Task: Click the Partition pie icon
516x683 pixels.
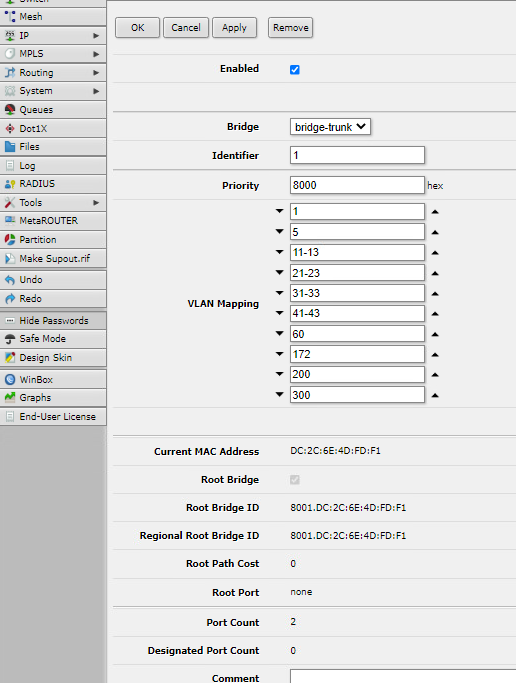Action: [10, 240]
